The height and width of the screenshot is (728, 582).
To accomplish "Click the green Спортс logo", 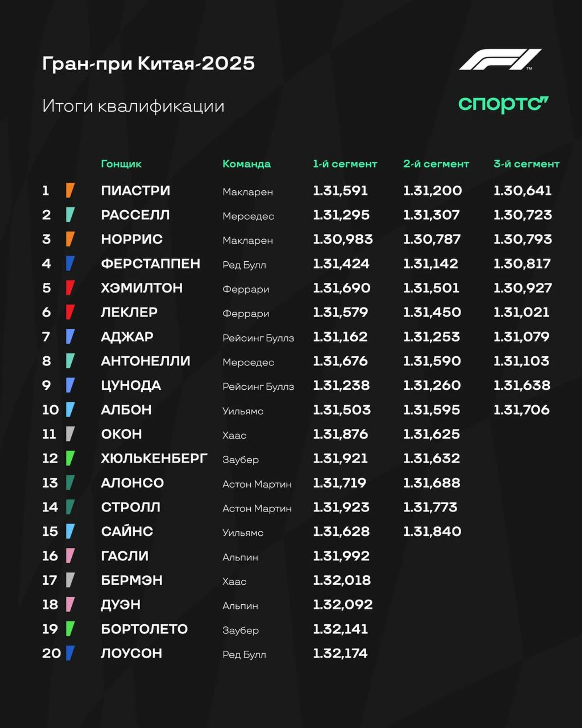I will coord(503,105).
